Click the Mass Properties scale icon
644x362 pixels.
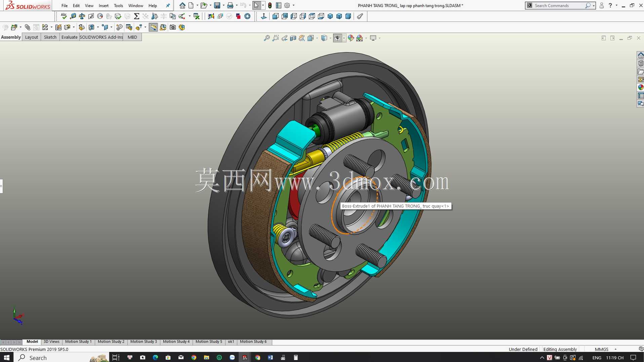click(82, 16)
